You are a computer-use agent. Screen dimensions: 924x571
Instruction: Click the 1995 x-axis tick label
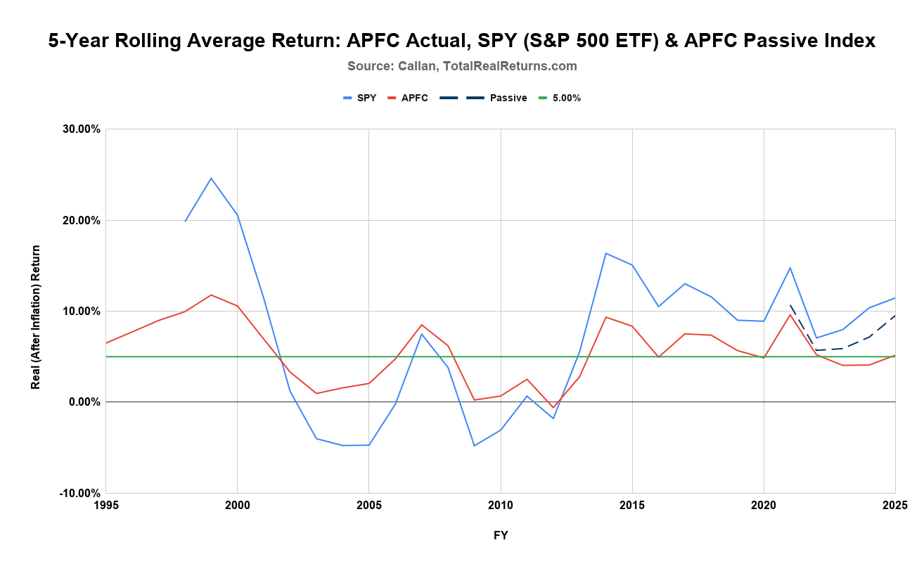(105, 506)
